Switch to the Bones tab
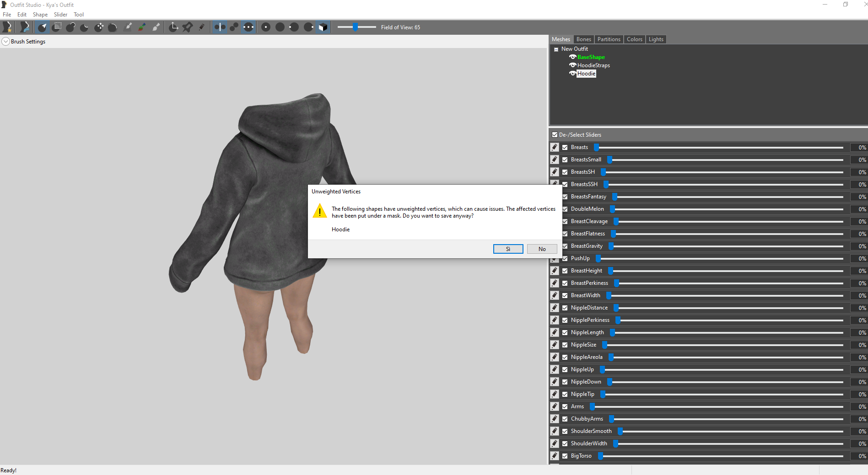This screenshot has width=868, height=475. pos(583,39)
